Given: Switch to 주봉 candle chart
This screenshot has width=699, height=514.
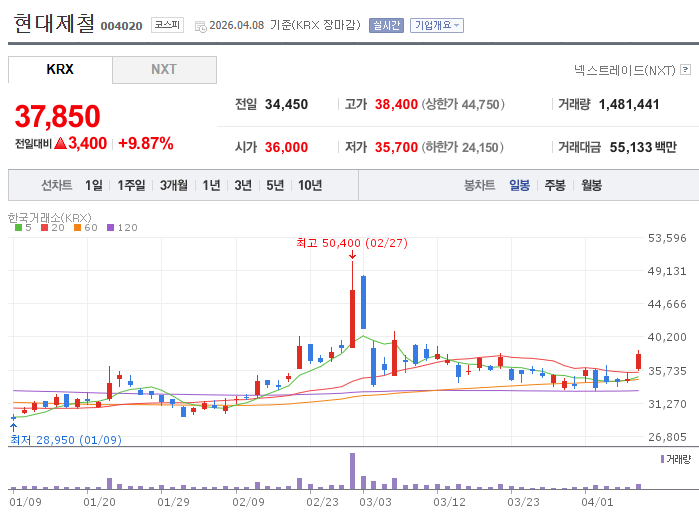Looking at the screenshot, I should click(x=555, y=185).
